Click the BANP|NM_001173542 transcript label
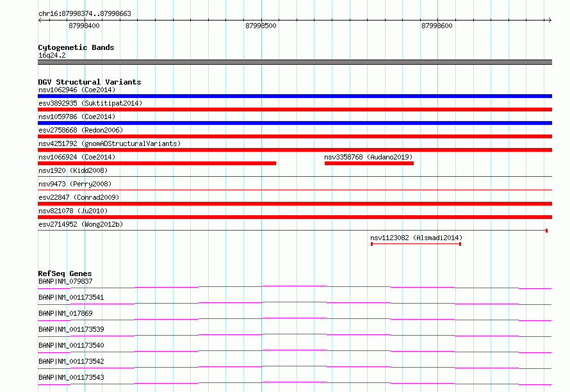This screenshot has height=392, width=570. (x=71, y=361)
